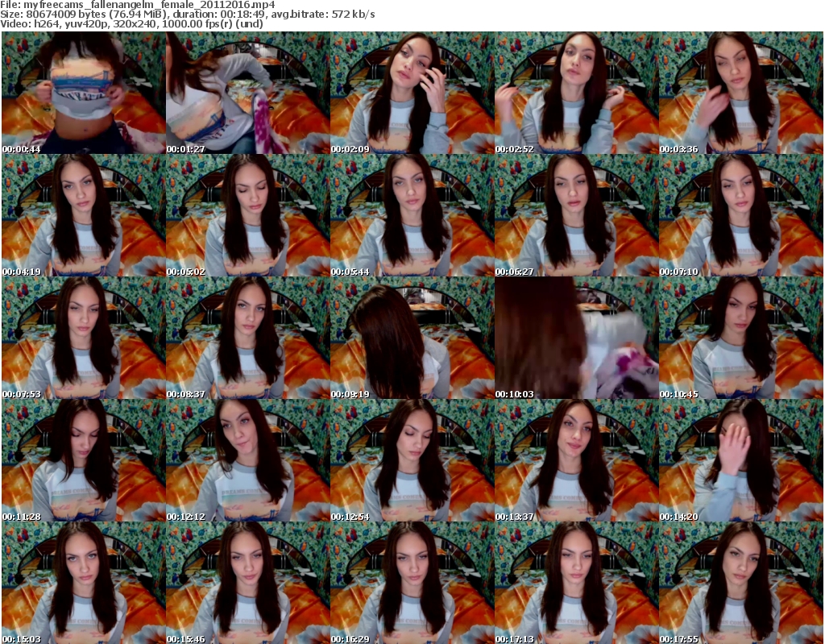Select the thumbnail stamped 00:03:36
Image resolution: width=825 pixels, height=644 pixels.
click(x=741, y=93)
